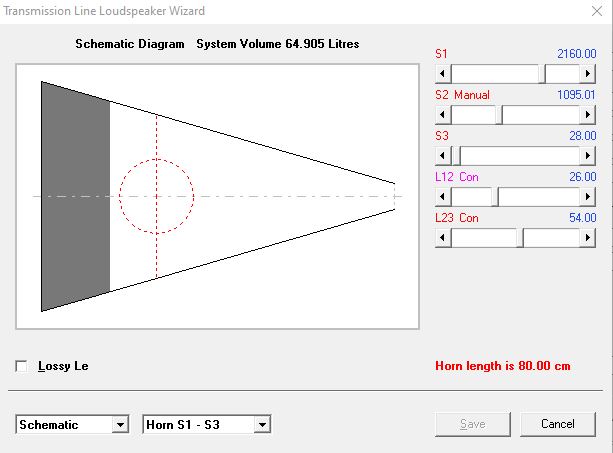
Task: Click the S3 slider left arrow
Action: [443, 156]
